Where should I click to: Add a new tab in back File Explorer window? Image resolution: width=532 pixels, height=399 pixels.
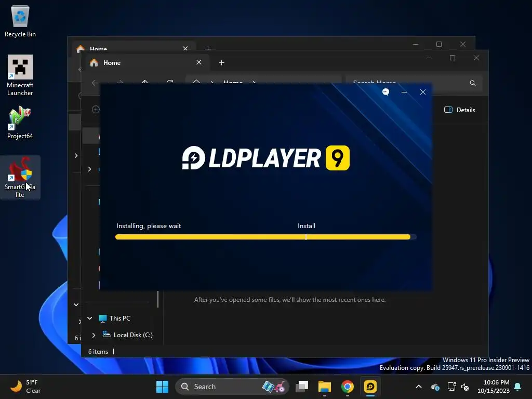[x=208, y=49]
